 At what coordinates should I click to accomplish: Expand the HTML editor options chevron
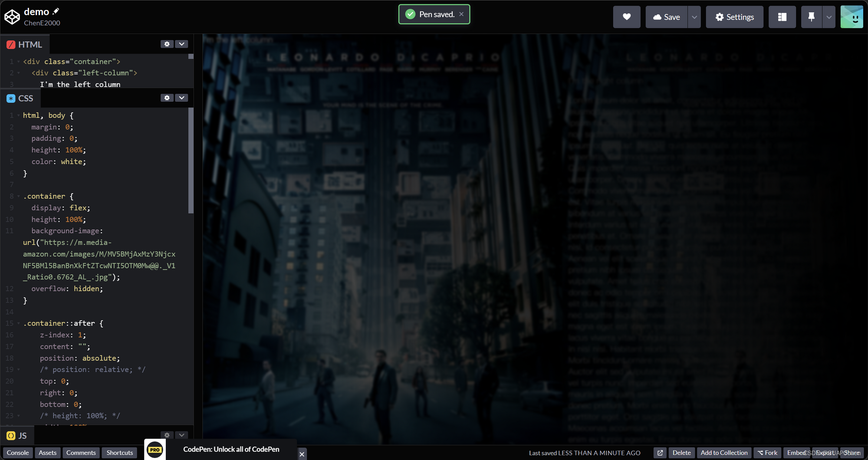click(182, 44)
